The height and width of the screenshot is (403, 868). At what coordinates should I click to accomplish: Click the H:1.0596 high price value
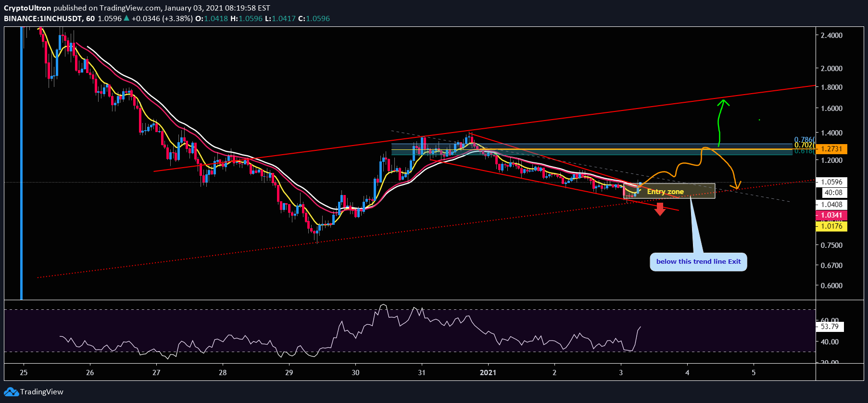pos(247,18)
